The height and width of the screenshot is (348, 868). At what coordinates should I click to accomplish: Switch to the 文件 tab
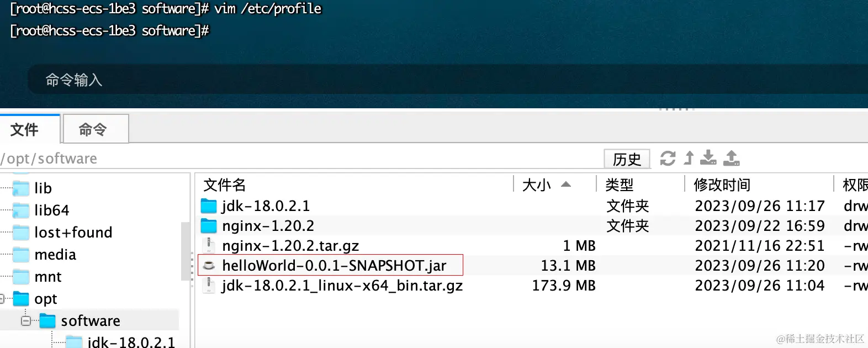click(30, 129)
